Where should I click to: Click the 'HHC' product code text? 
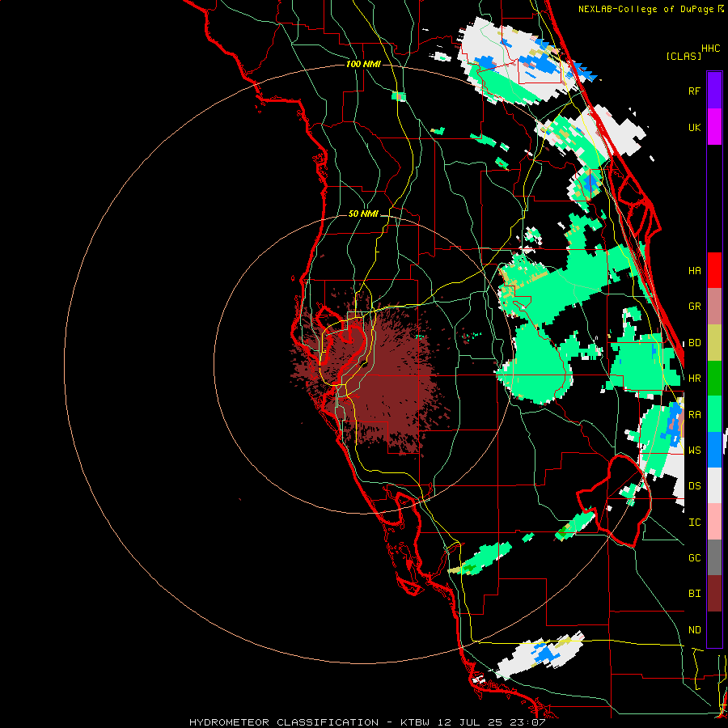pos(710,49)
